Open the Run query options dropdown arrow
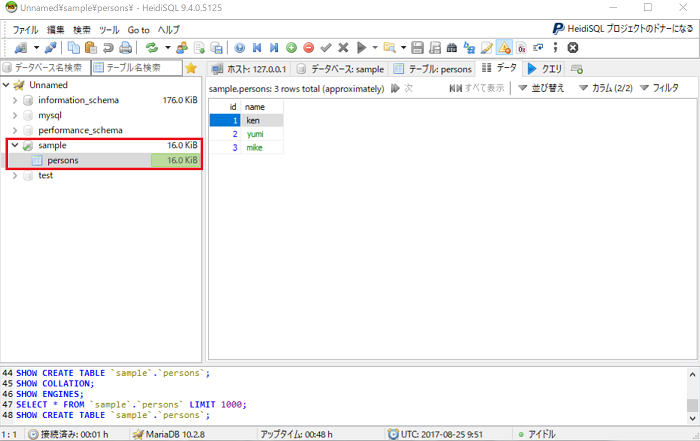The height and width of the screenshot is (441, 700). click(x=375, y=48)
